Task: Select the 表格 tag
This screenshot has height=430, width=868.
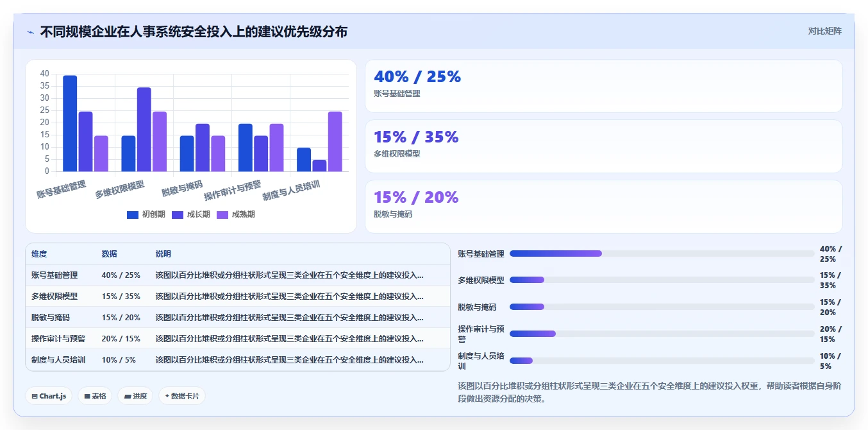Action: click(x=95, y=396)
